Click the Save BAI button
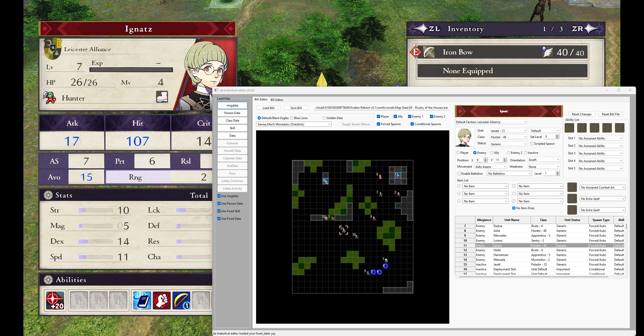The image size is (644, 336). (296, 107)
